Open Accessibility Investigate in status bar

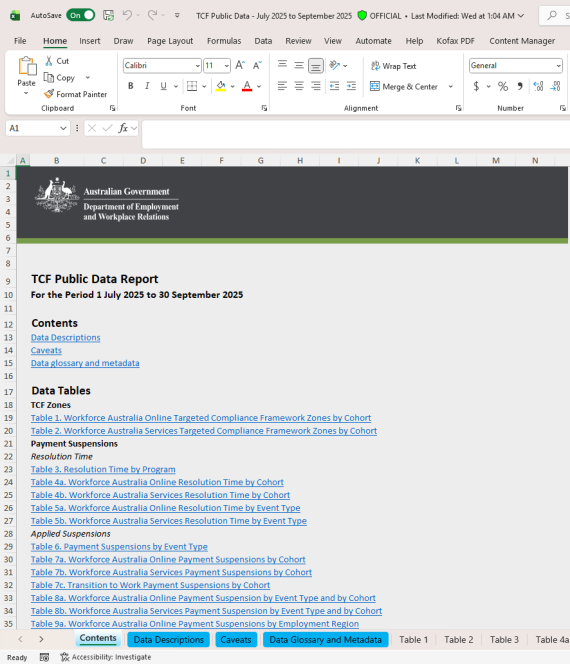pyautogui.click(x=106, y=657)
